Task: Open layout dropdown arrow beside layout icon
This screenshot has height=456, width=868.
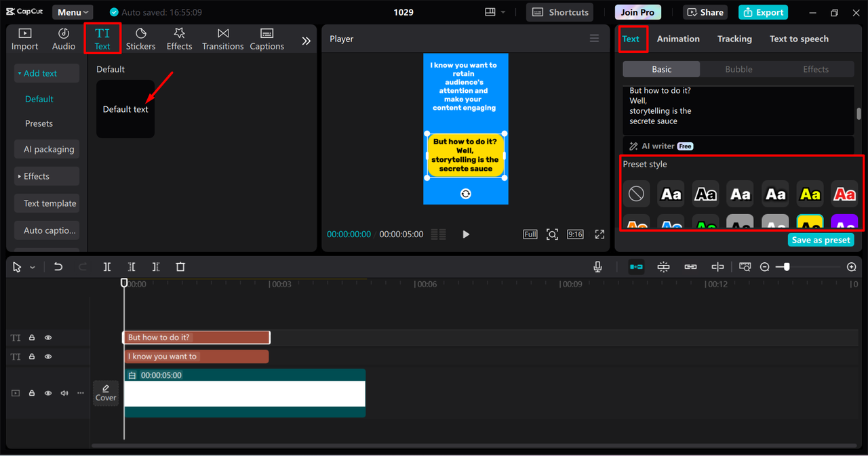Action: [x=503, y=12]
